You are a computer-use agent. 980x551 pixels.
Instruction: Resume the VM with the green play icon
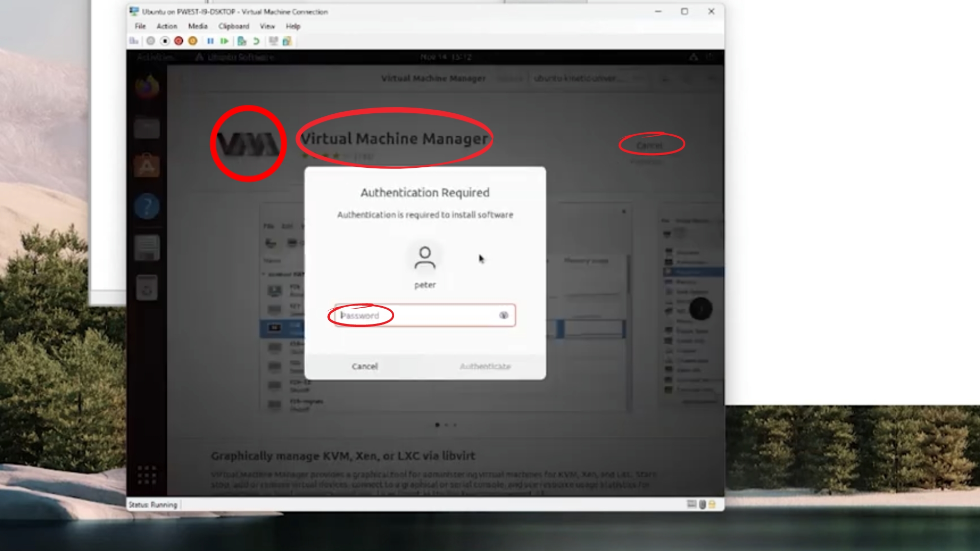pyautogui.click(x=225, y=41)
